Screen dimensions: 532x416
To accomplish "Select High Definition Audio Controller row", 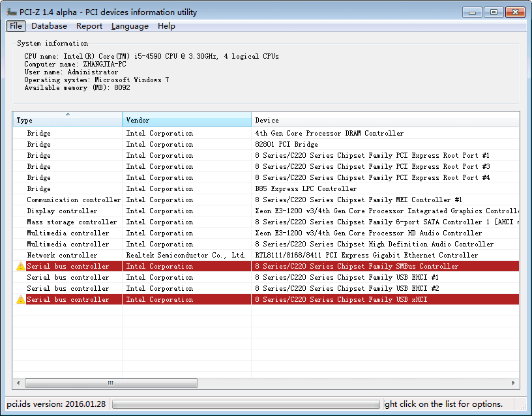I will [266, 245].
